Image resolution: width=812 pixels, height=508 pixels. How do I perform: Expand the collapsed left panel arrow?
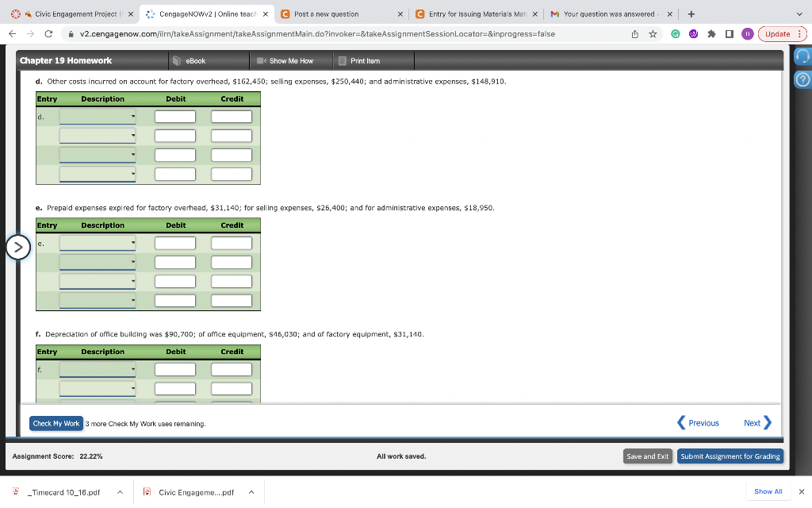point(18,247)
